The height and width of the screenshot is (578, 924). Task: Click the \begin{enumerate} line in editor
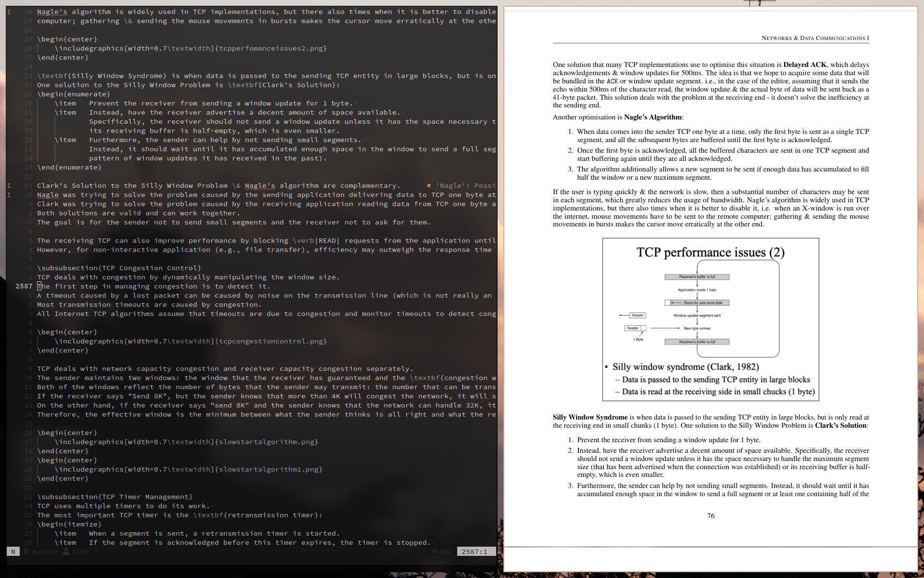click(x=73, y=94)
